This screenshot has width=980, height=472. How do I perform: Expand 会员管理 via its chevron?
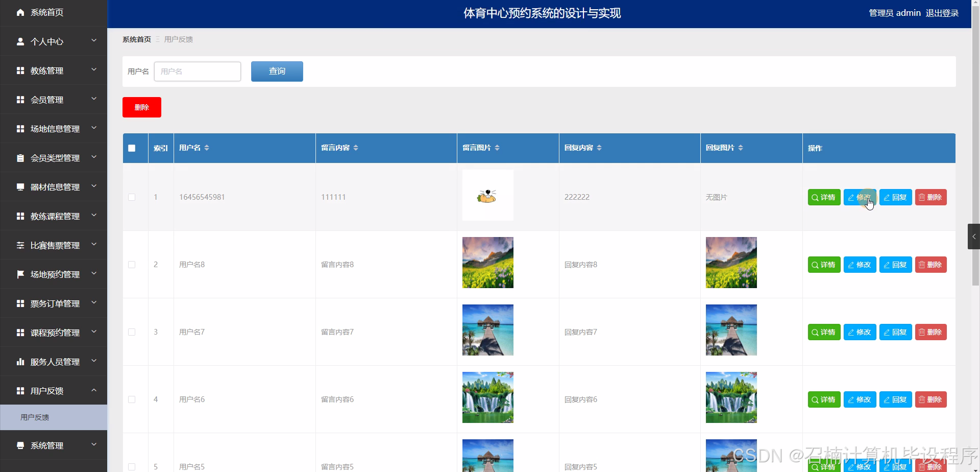94,99
